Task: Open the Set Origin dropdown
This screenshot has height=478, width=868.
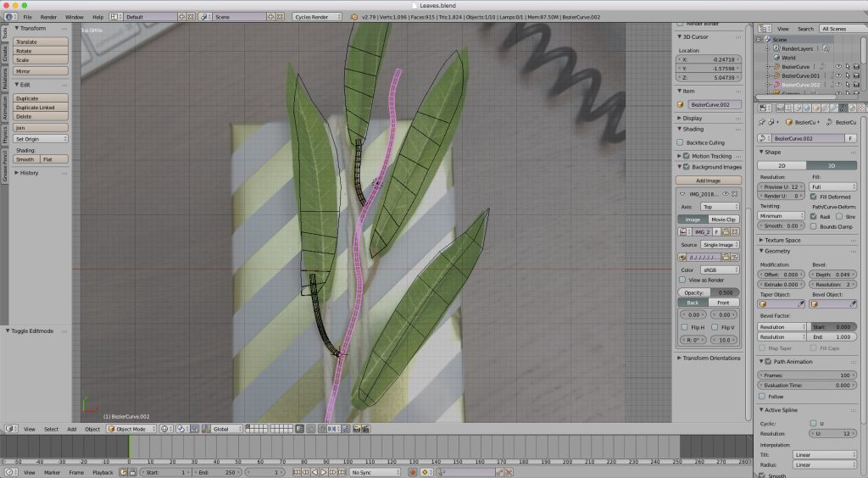Action: pyautogui.click(x=41, y=139)
